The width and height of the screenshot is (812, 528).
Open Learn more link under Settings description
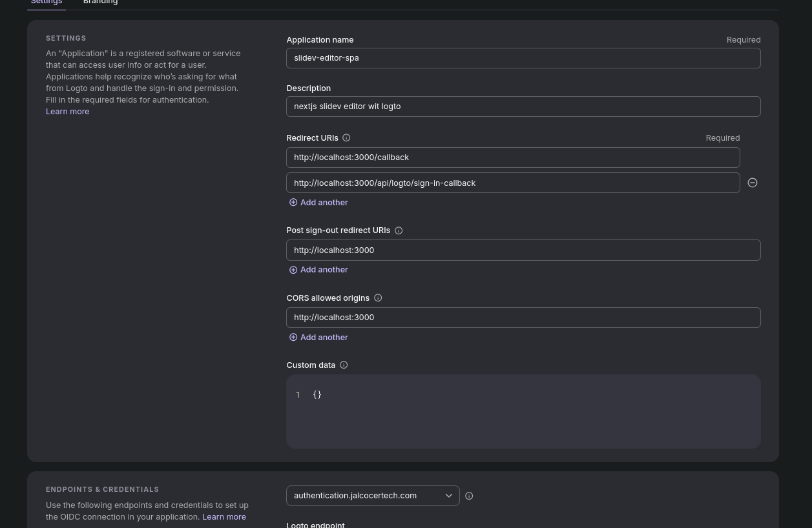[x=67, y=112]
